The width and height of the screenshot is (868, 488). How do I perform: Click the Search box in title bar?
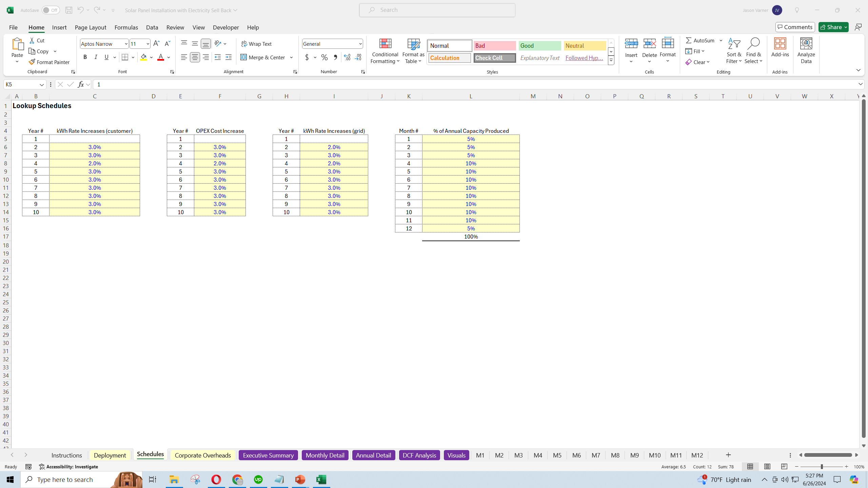click(x=437, y=10)
